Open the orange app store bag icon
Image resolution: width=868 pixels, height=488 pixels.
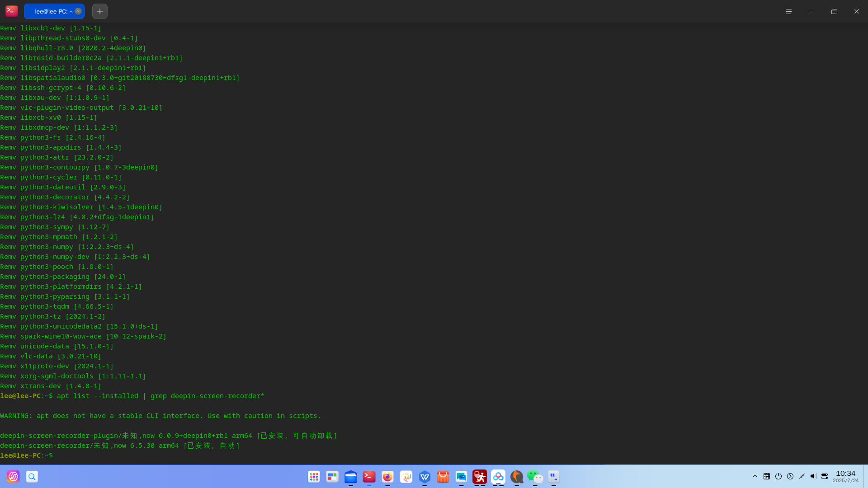(x=443, y=476)
